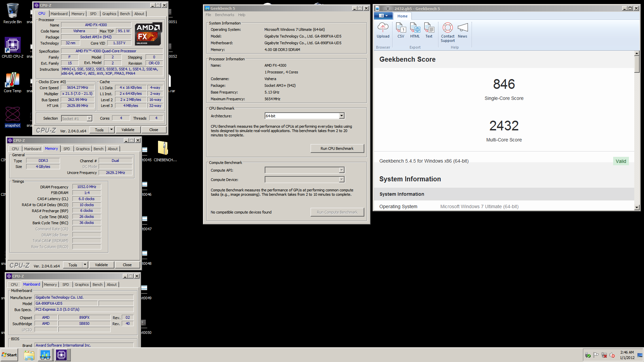
Task: Click Action Center flag in system tray
Action: point(596,355)
